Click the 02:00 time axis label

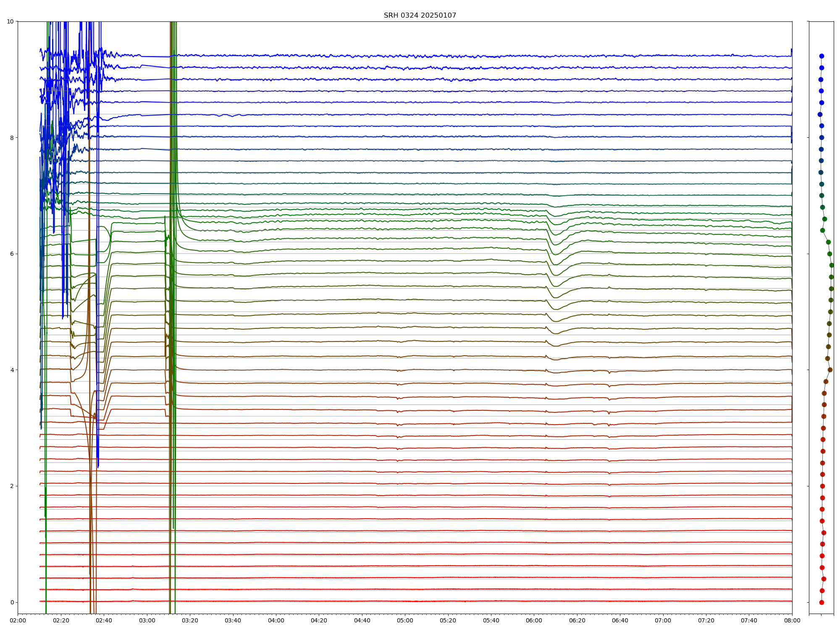click(x=18, y=620)
